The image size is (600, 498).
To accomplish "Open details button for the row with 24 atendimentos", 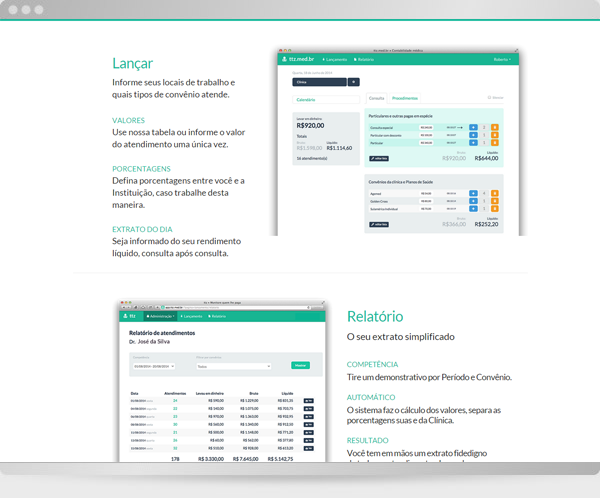I will click(x=308, y=401).
